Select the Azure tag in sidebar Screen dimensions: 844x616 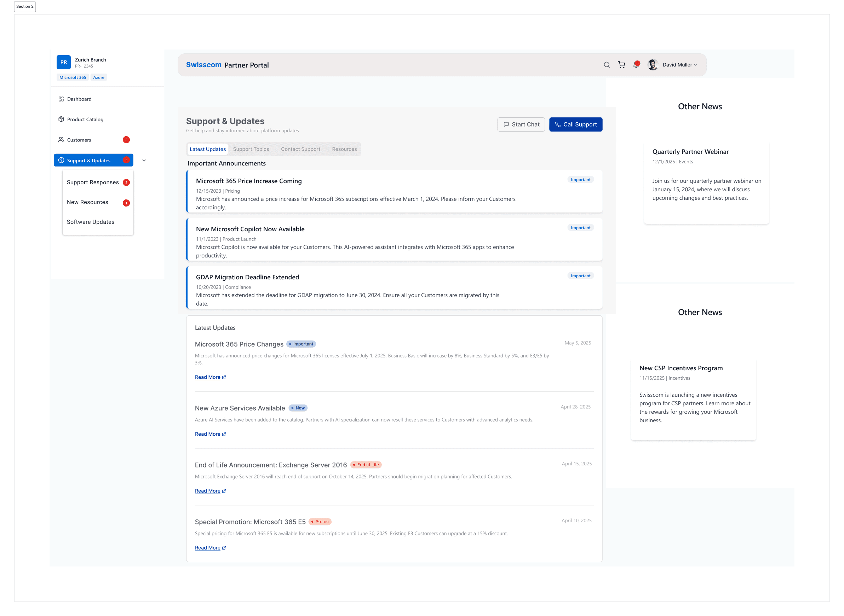(98, 77)
